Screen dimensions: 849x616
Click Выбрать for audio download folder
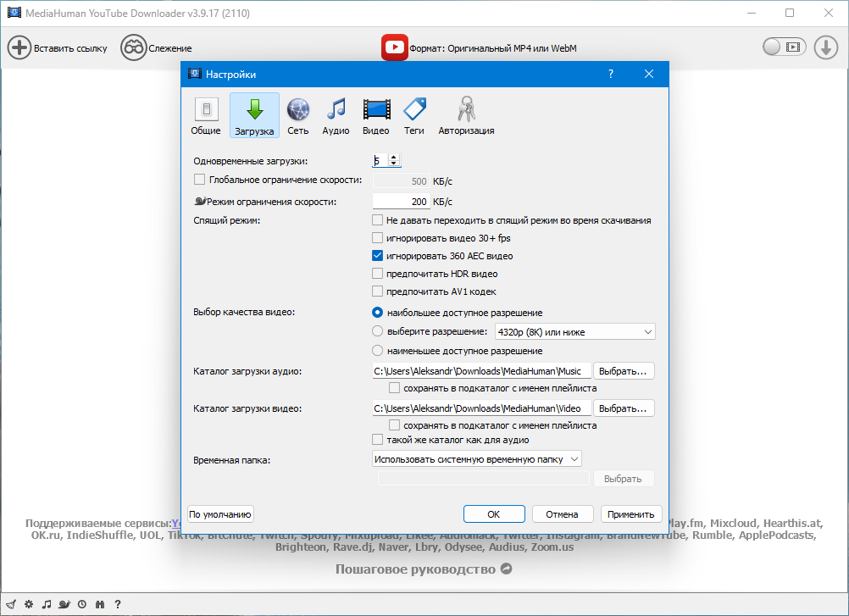[624, 371]
